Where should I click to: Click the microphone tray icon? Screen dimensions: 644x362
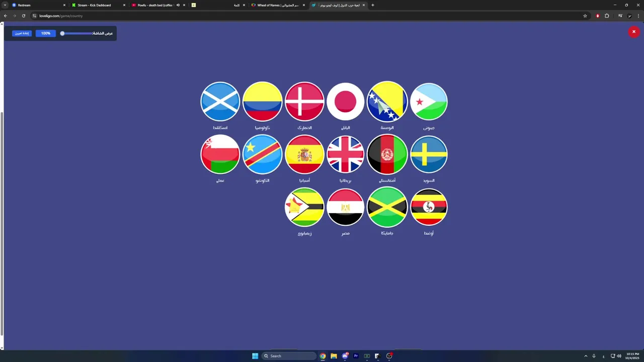pos(594,356)
